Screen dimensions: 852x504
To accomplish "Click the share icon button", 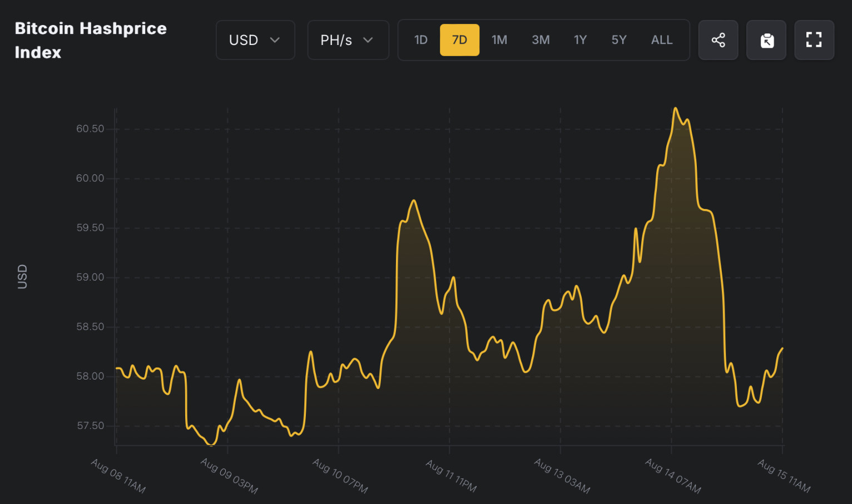I will (718, 40).
